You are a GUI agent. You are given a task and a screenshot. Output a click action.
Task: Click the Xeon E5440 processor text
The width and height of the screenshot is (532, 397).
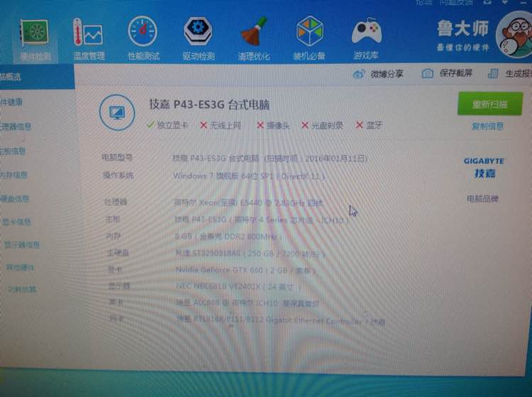[248, 203]
